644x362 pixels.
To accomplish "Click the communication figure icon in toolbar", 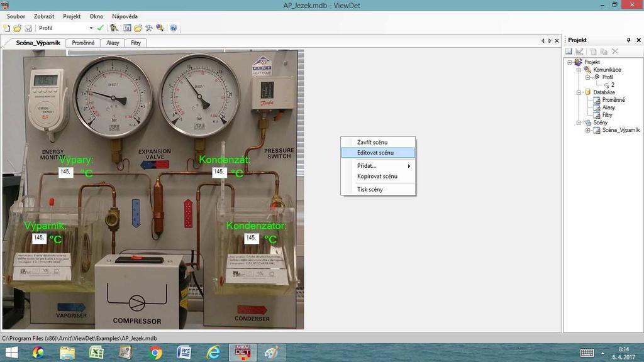I will click(114, 28).
